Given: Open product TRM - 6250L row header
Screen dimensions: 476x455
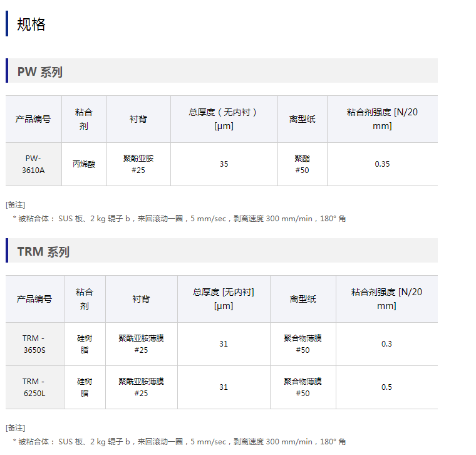Looking at the screenshot, I should pyautogui.click(x=34, y=387).
